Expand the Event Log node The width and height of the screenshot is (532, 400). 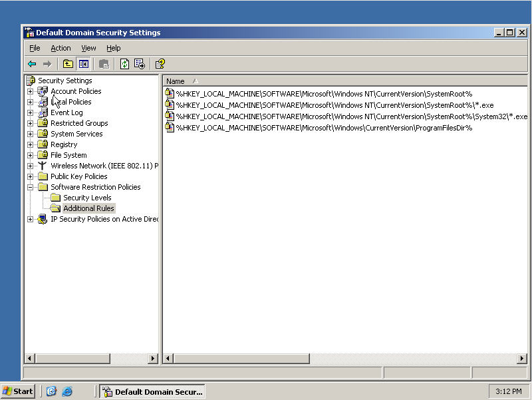(30, 112)
